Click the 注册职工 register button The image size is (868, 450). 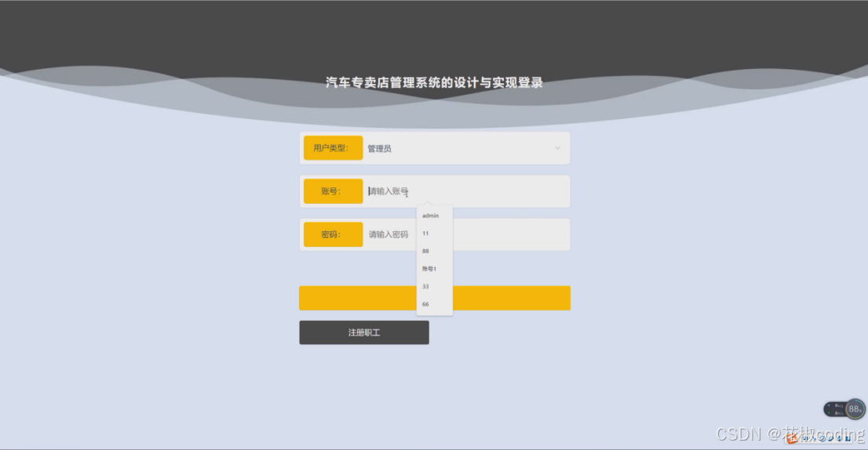point(364,332)
